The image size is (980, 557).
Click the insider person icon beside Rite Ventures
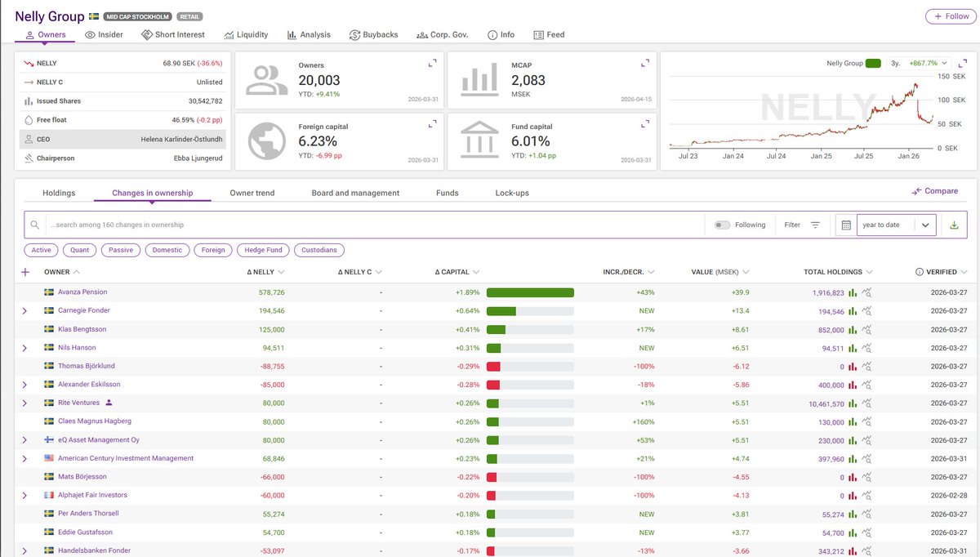coord(109,403)
